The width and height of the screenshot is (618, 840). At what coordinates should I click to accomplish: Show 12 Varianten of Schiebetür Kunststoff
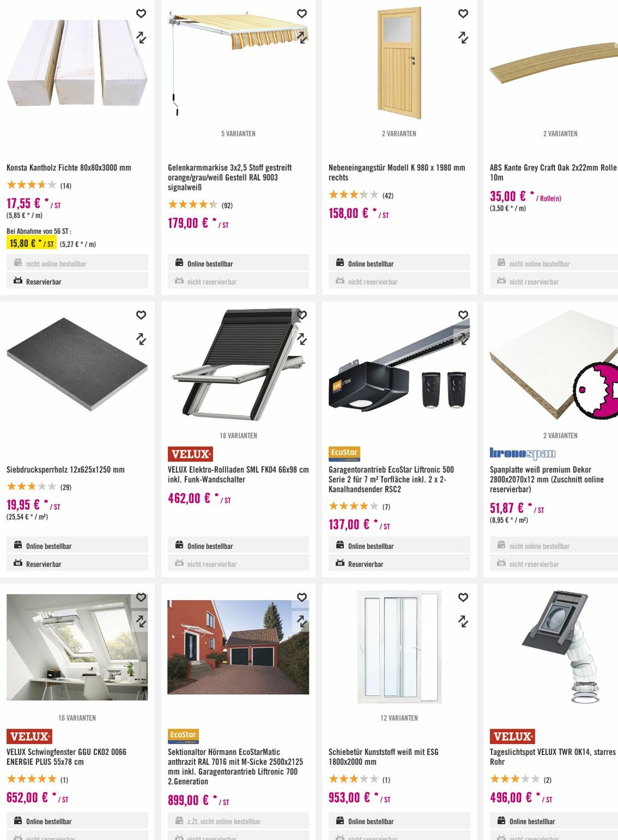[399, 718]
